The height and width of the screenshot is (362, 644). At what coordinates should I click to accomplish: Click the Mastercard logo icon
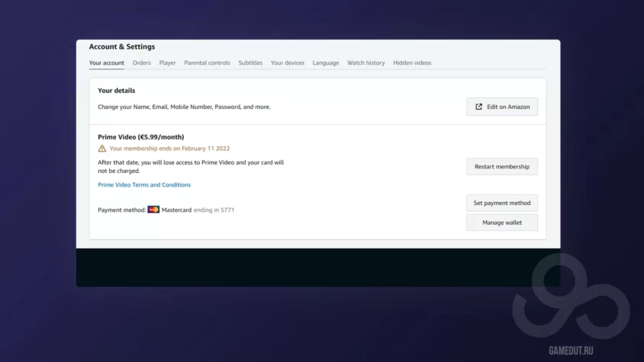153,210
